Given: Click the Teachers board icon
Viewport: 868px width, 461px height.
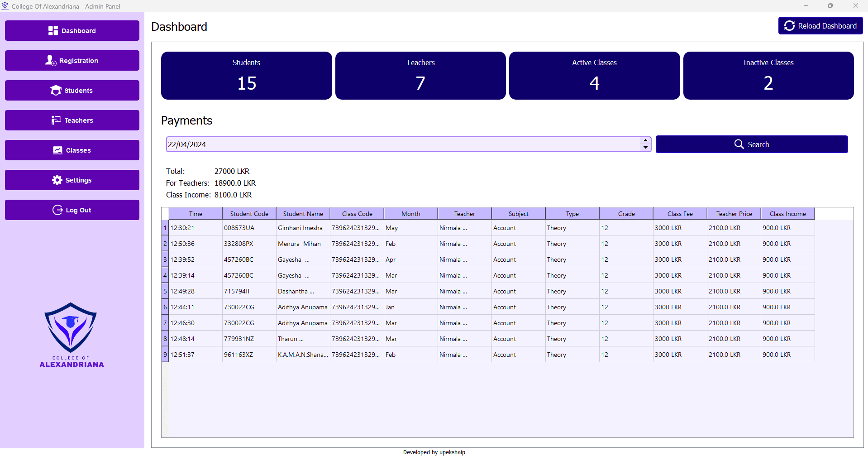Looking at the screenshot, I should point(56,120).
